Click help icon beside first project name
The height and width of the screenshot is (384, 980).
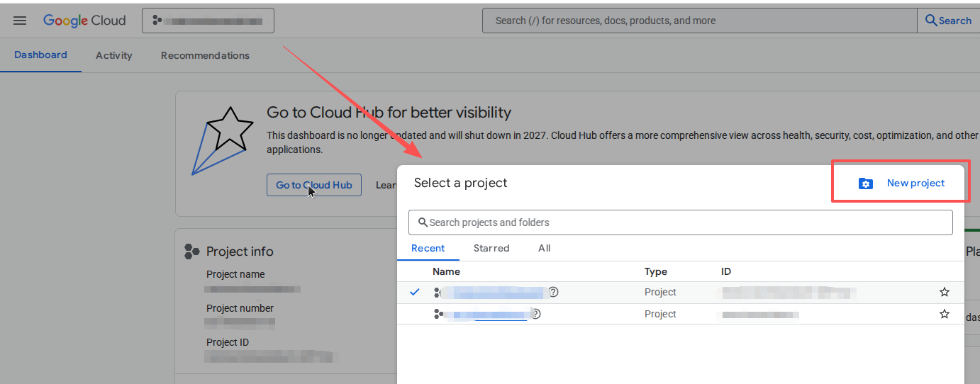click(554, 292)
